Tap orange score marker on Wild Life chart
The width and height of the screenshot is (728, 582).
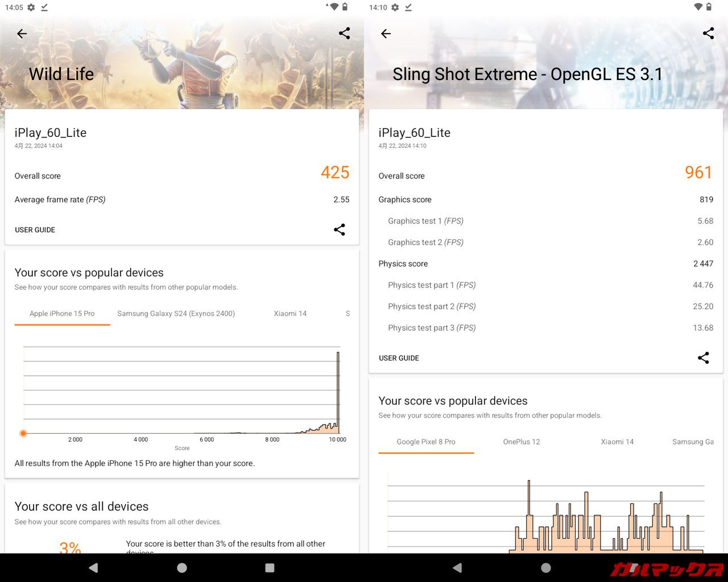click(23, 433)
